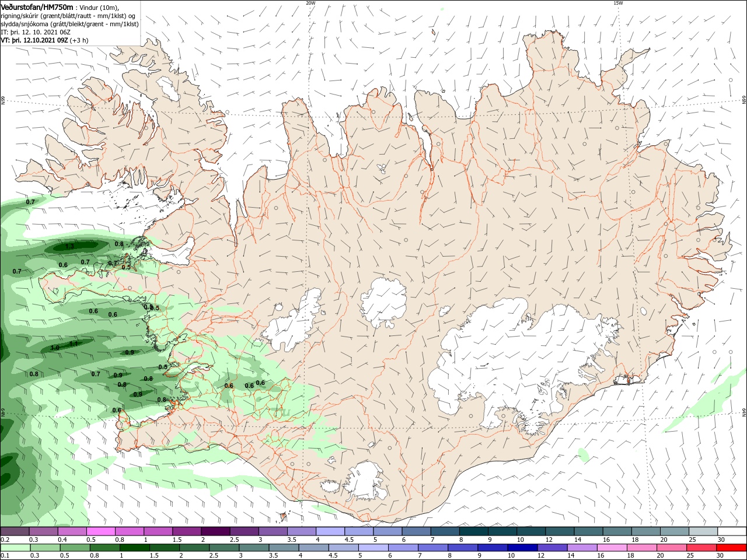
Task: Click the 15W meridian label
Action: [x=618, y=3]
